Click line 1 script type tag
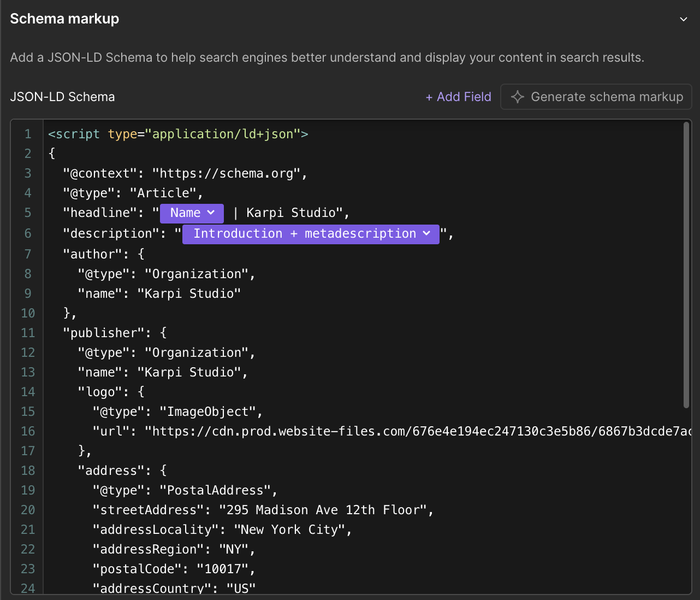The height and width of the screenshot is (600, 700). [178, 134]
